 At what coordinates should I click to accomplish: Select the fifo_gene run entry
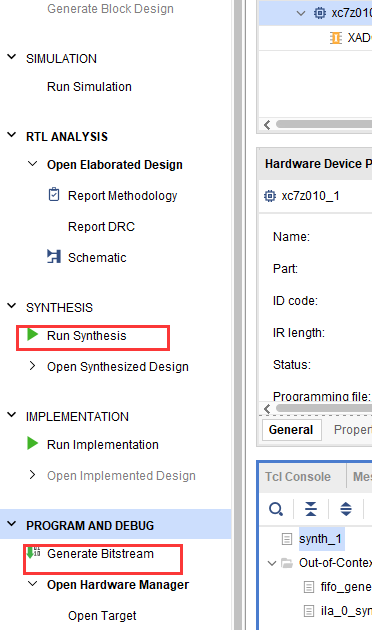point(346,587)
